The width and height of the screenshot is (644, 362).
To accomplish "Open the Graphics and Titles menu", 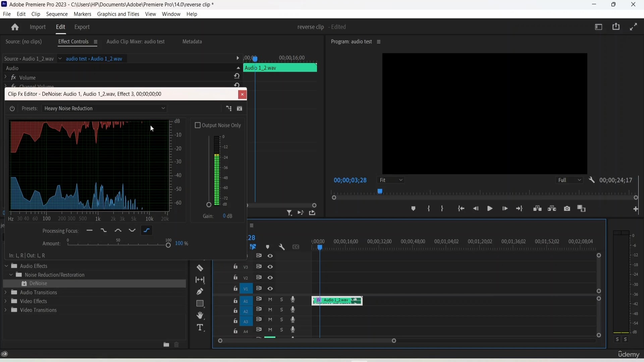I will 118,14.
